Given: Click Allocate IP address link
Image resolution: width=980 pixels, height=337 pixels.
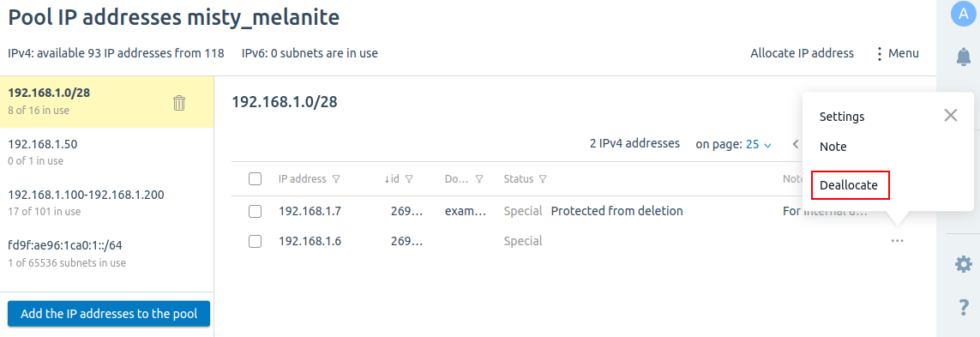Looking at the screenshot, I should pos(802,53).
